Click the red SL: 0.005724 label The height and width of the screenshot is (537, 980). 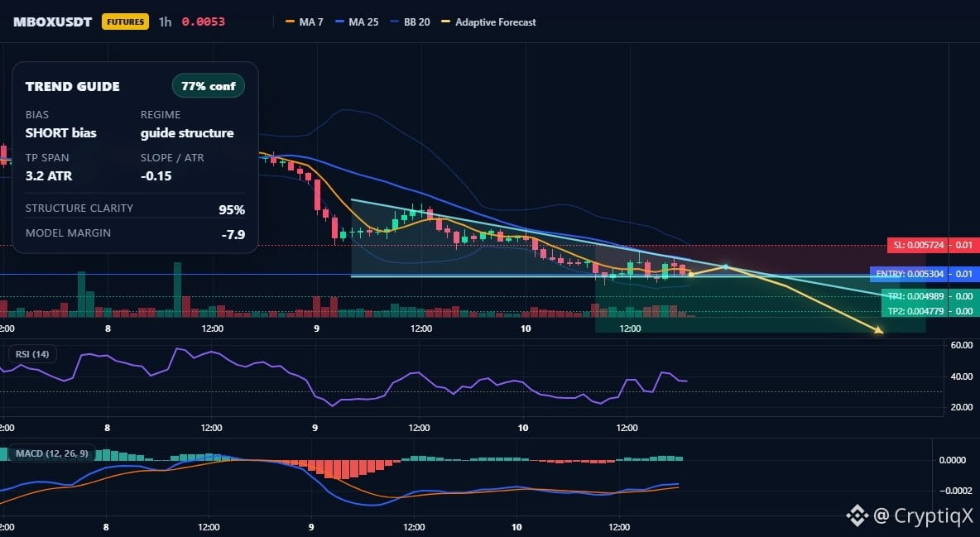click(x=917, y=245)
